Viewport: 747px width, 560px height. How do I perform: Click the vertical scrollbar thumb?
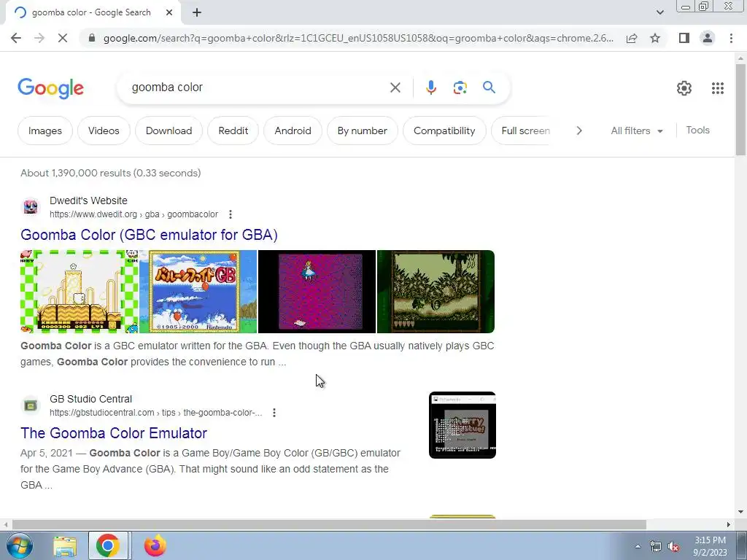click(740, 109)
